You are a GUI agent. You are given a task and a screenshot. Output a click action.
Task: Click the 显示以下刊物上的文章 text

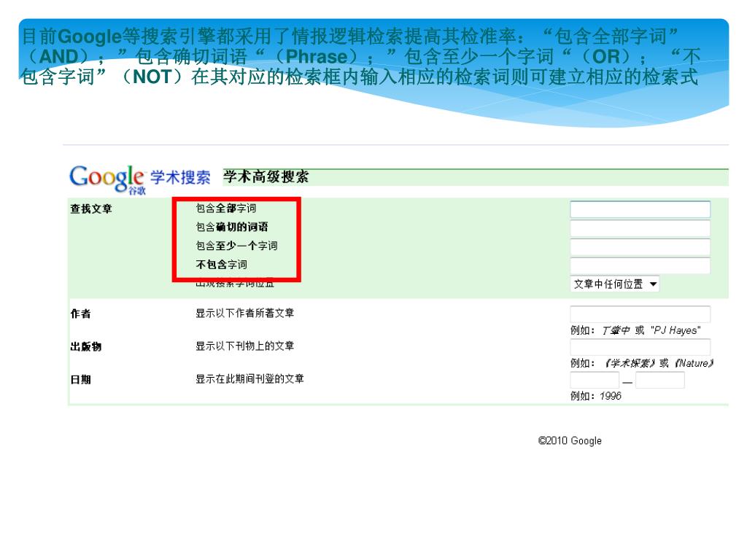tap(244, 346)
